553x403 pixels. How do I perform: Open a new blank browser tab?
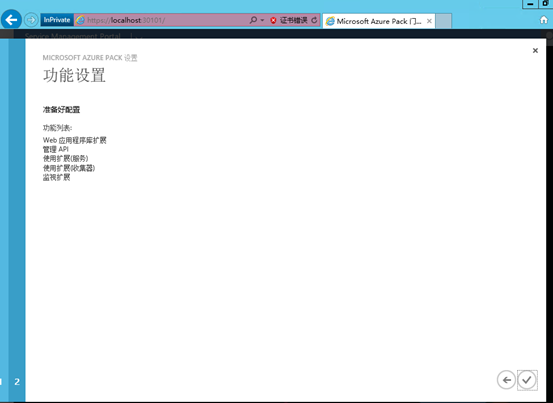point(443,21)
